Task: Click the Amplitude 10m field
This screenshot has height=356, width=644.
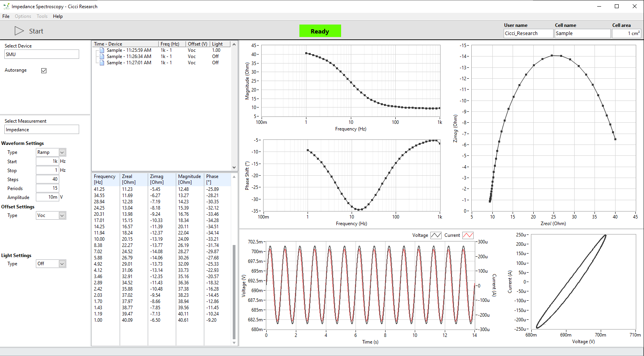Action: [47, 197]
